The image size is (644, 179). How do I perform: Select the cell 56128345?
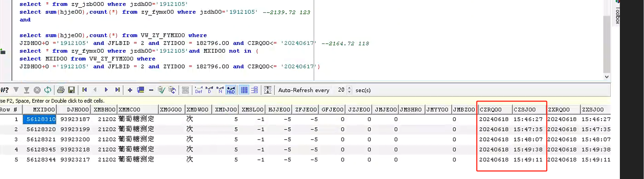[x=40, y=150]
